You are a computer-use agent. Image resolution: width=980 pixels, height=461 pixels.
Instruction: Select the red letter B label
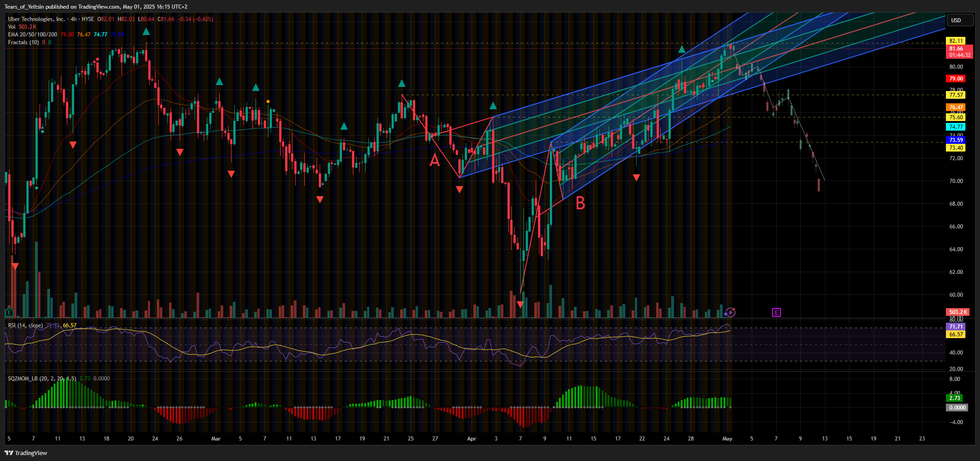580,203
